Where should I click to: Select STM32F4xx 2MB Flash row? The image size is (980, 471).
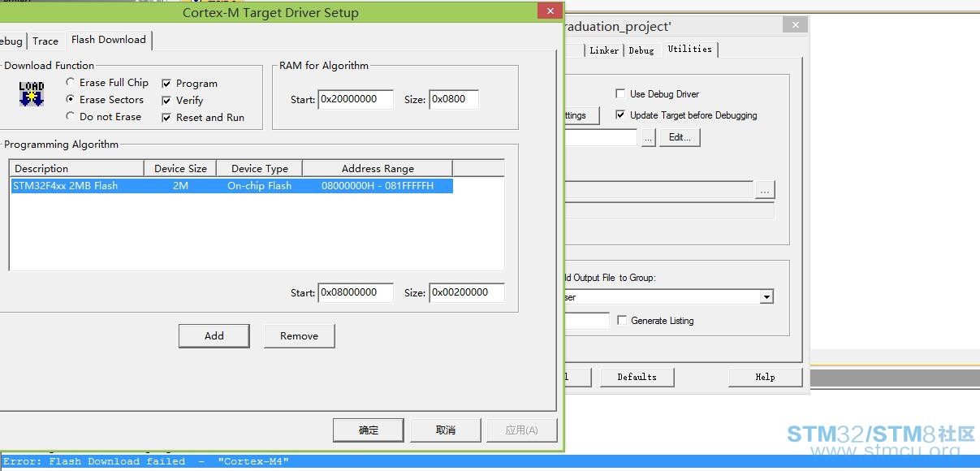click(x=231, y=186)
